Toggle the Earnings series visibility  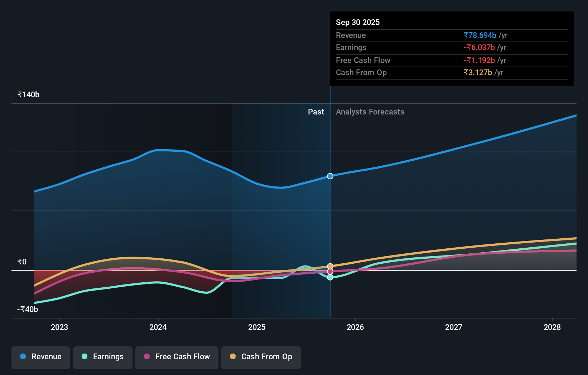pos(102,357)
